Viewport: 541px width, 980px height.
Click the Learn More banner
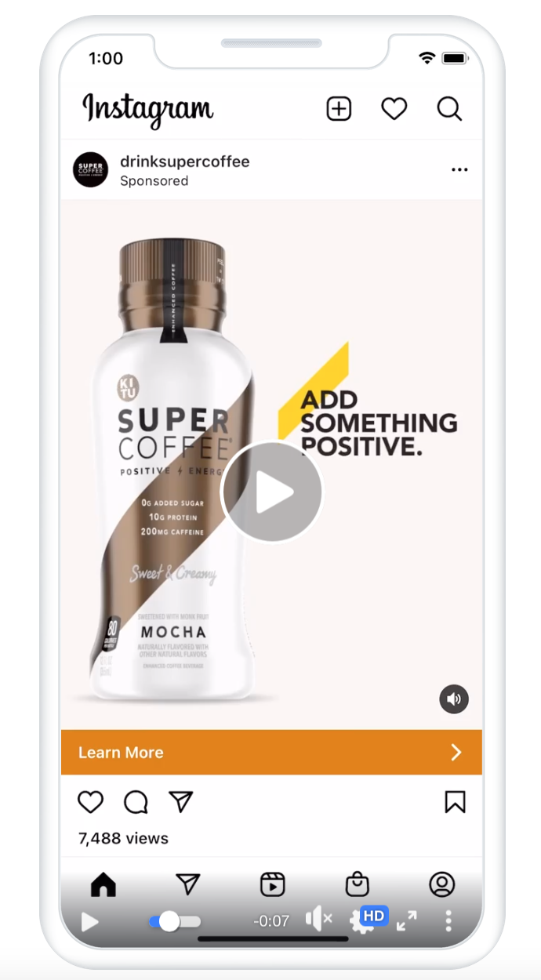(x=271, y=753)
